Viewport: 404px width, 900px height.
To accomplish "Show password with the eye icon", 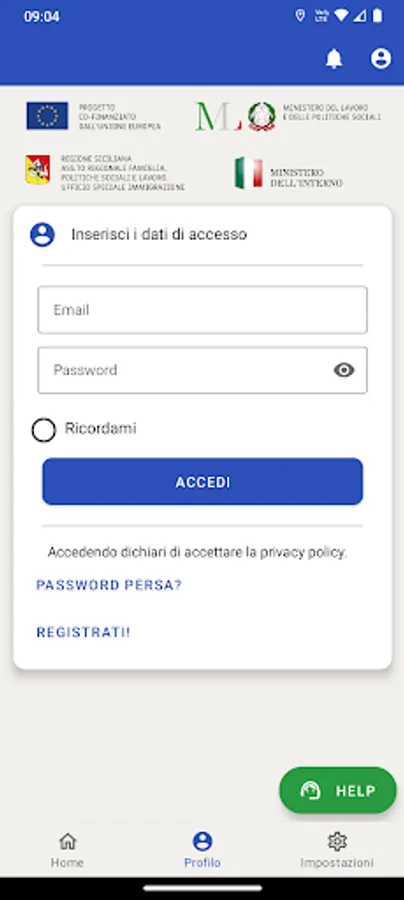I will point(344,370).
